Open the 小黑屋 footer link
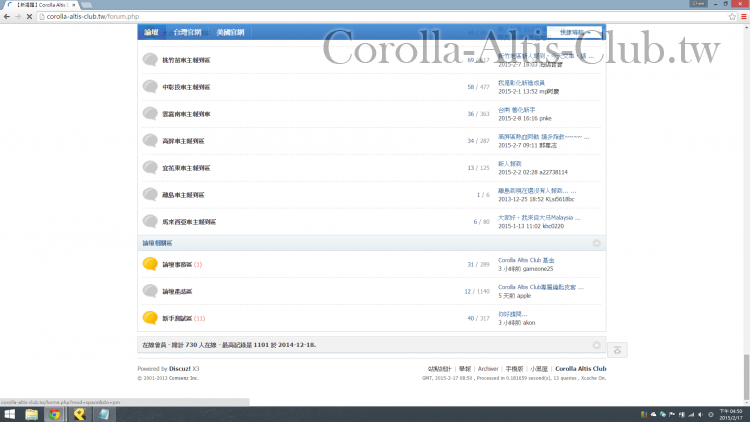Image resolution: width=750 pixels, height=422 pixels. pyautogui.click(x=539, y=369)
